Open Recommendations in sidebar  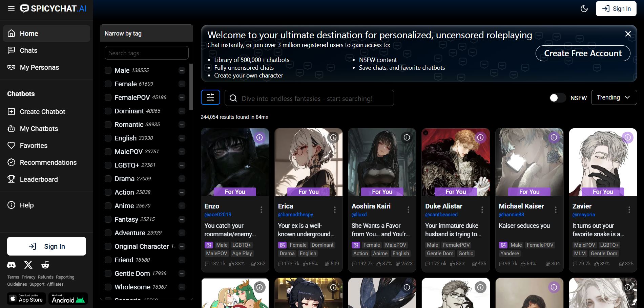click(x=47, y=162)
